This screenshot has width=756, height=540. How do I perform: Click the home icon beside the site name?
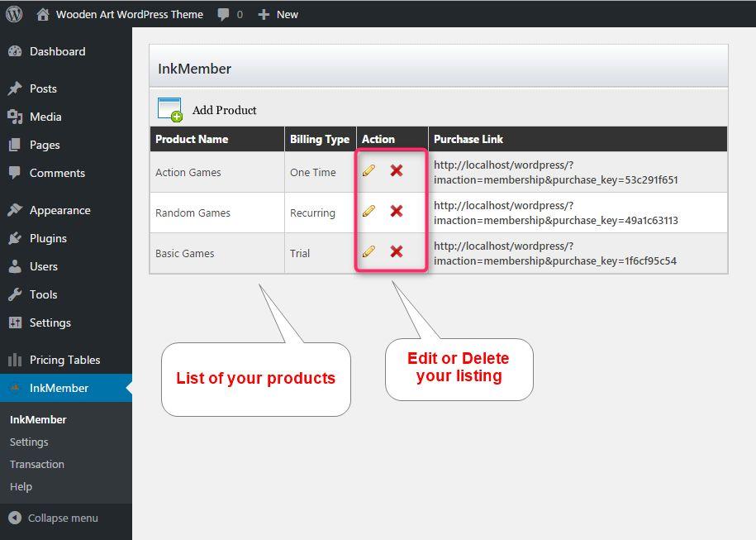pos(43,15)
